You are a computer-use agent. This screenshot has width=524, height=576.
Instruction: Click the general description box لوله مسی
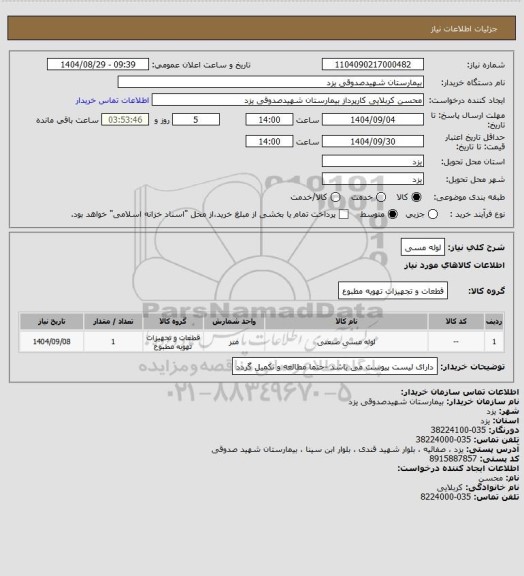tap(423, 247)
